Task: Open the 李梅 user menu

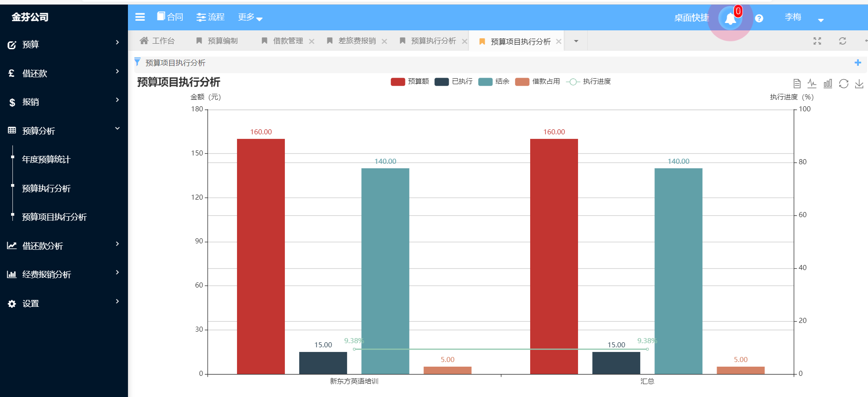Action: 804,17
